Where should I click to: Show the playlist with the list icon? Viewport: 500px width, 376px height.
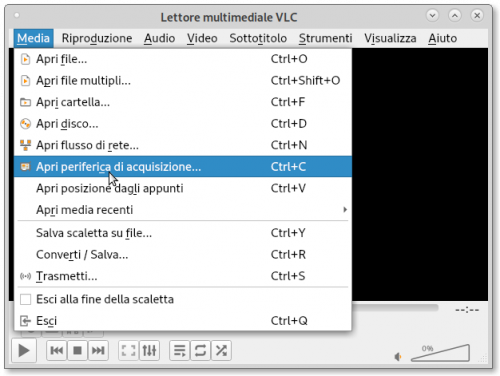pyautogui.click(x=180, y=351)
